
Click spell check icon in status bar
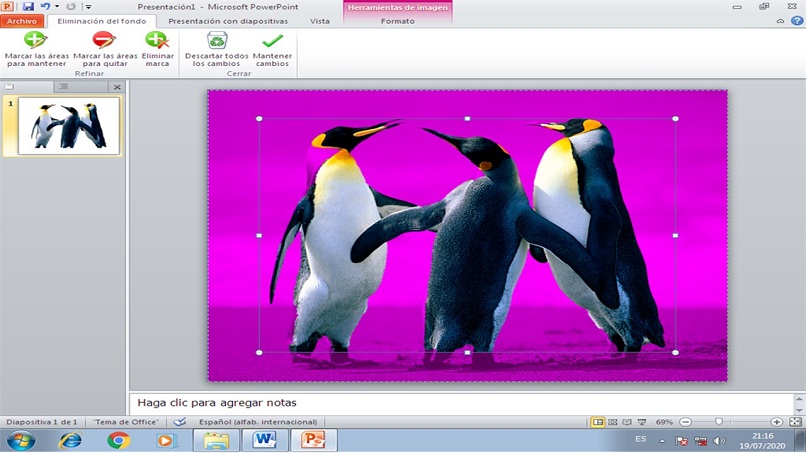click(x=179, y=422)
